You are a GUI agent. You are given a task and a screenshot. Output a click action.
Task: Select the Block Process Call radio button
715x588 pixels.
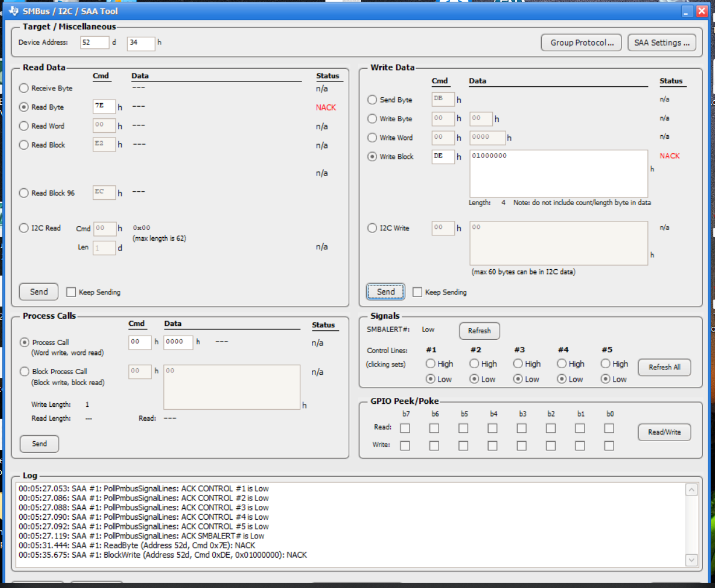[x=24, y=371]
